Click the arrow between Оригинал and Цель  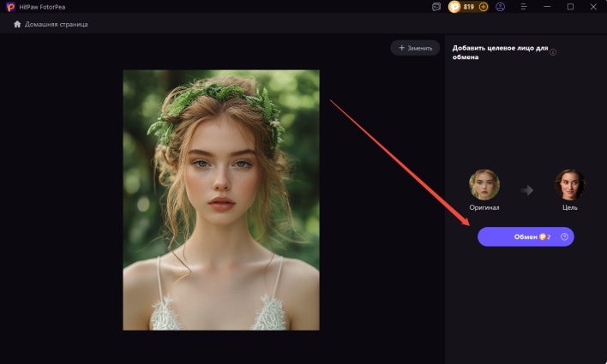[x=526, y=190]
